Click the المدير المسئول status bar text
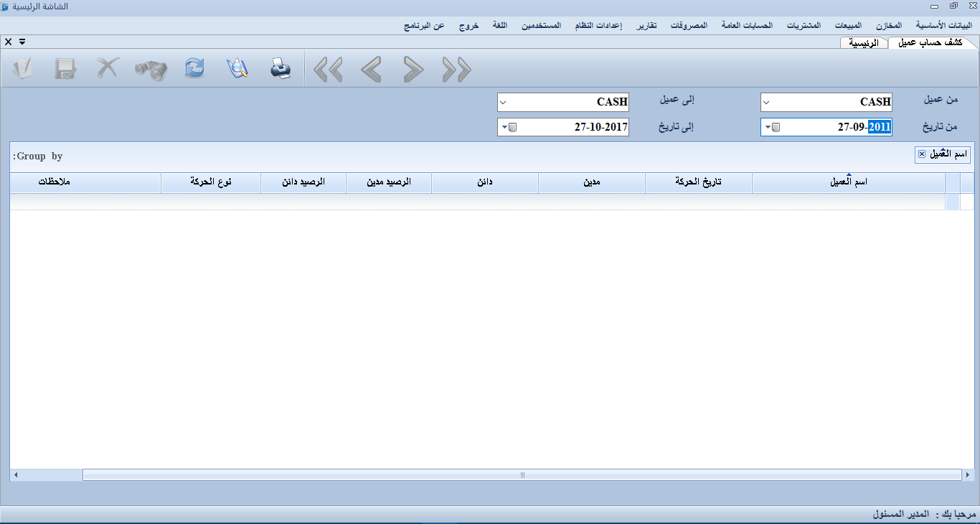Image resolution: width=980 pixels, height=524 pixels. point(901,515)
